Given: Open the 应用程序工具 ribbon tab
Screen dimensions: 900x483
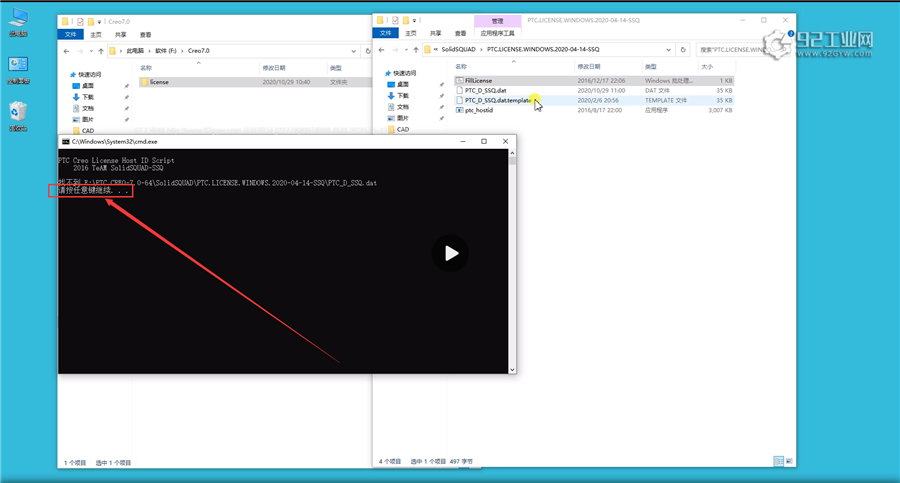Looking at the screenshot, I should [x=497, y=33].
